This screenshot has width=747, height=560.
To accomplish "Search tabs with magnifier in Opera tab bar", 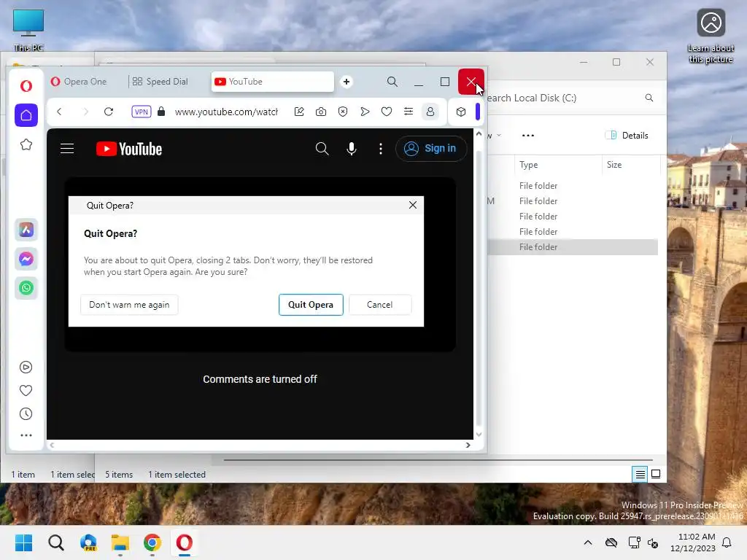I will point(392,82).
